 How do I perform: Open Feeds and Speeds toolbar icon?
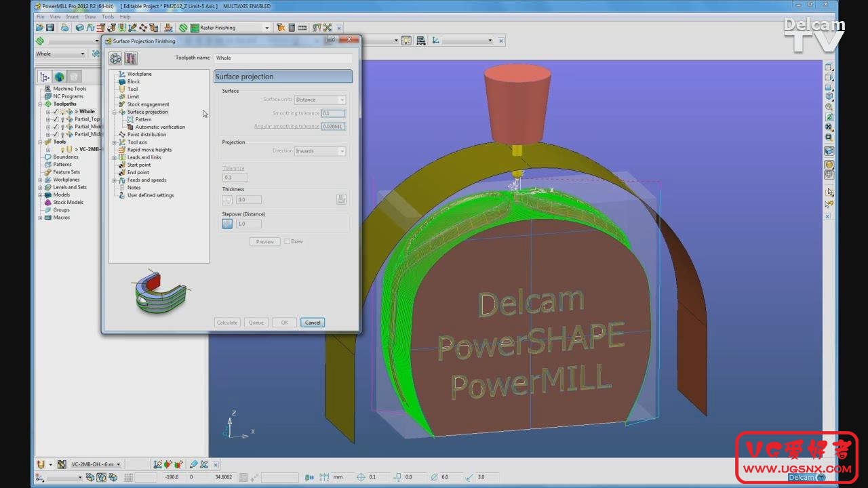90,28
